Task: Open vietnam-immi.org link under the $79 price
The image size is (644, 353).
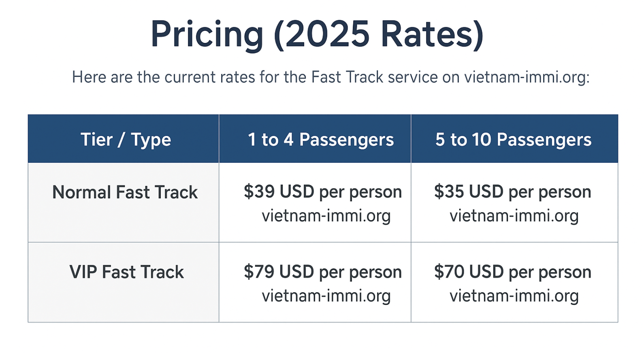Action: tap(326, 296)
